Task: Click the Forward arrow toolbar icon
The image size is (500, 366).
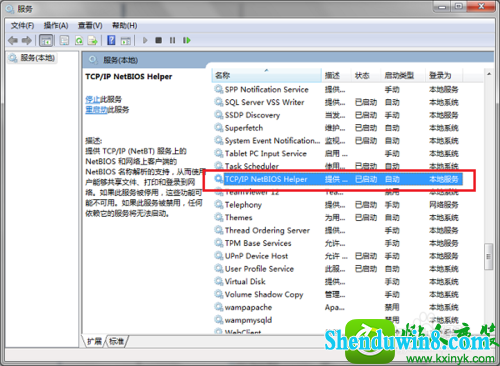Action: (27, 41)
